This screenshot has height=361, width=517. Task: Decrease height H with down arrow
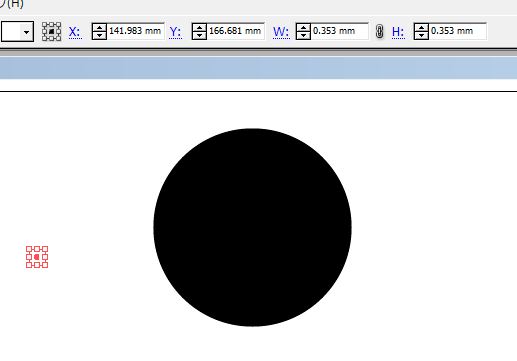click(421, 35)
